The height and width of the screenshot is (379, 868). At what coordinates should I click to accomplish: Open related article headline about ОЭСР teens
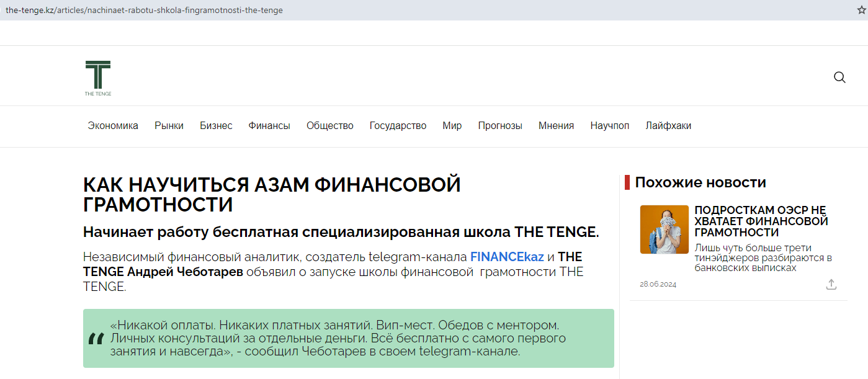[761, 221]
